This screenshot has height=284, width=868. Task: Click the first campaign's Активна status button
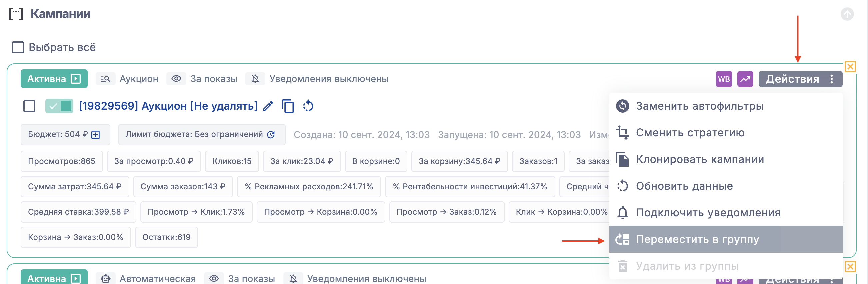click(54, 79)
